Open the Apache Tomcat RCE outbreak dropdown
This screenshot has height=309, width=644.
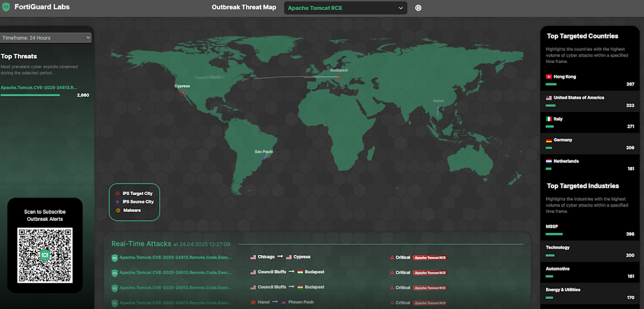[x=345, y=8]
